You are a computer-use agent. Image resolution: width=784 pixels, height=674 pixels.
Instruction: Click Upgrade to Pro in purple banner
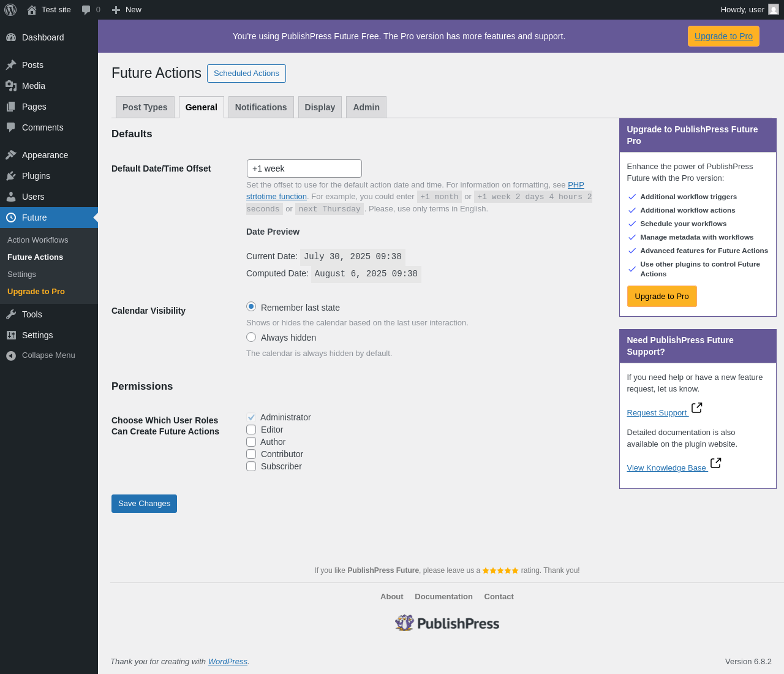coord(723,36)
